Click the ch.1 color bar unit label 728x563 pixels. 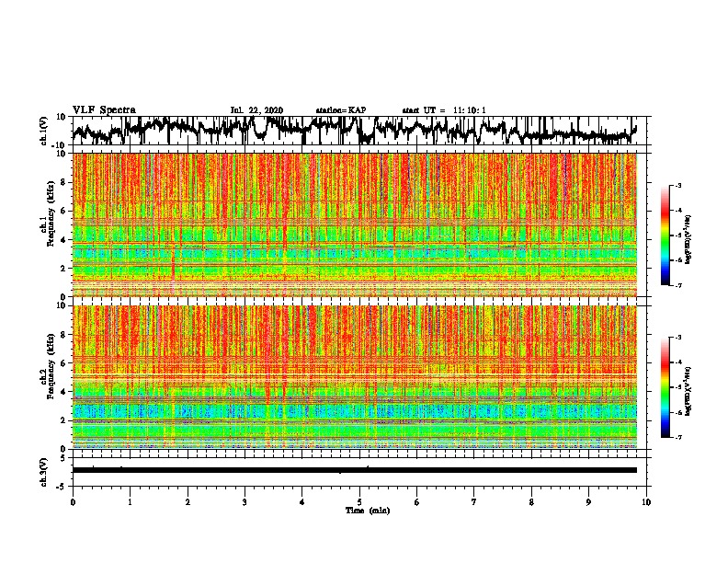(688, 239)
